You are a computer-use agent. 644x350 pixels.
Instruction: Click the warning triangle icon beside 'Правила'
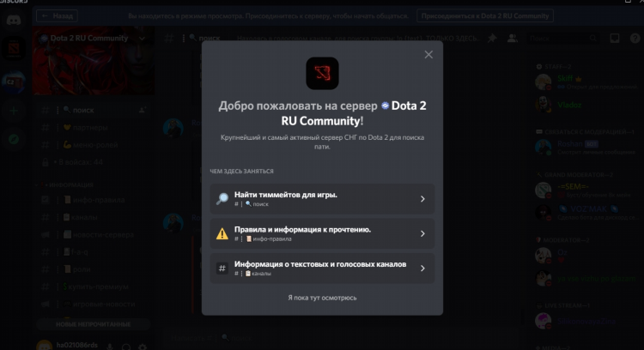coord(222,233)
